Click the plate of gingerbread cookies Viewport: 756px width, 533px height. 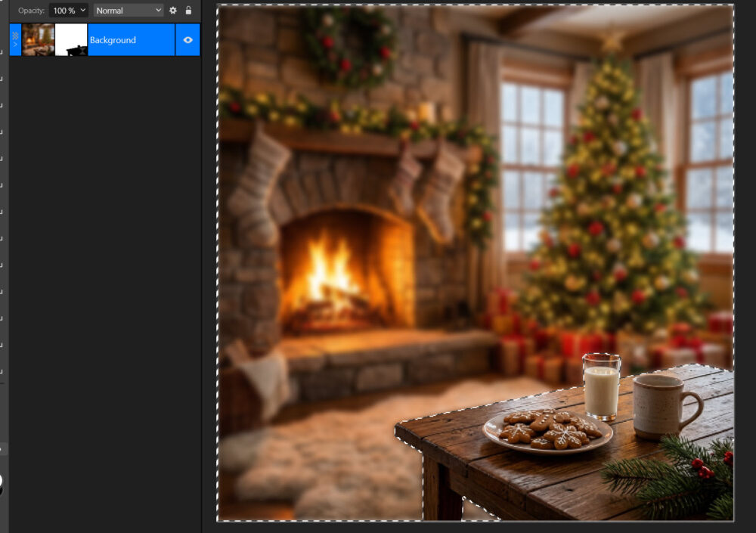click(x=547, y=432)
